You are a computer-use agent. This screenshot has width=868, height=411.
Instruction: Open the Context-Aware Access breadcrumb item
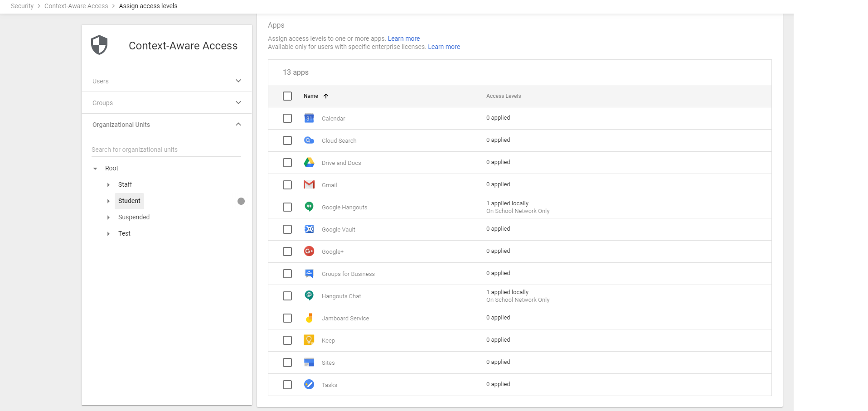pyautogui.click(x=76, y=6)
